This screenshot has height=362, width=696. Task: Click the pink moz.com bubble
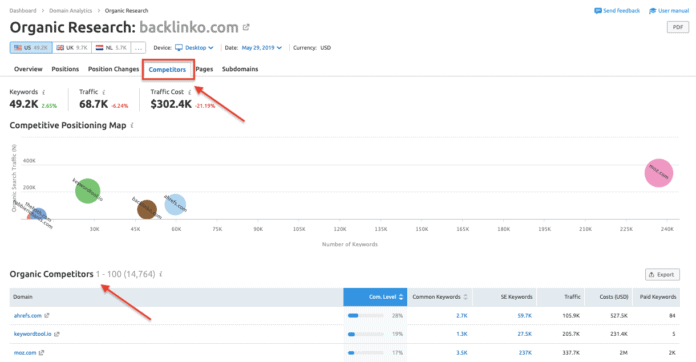(659, 173)
